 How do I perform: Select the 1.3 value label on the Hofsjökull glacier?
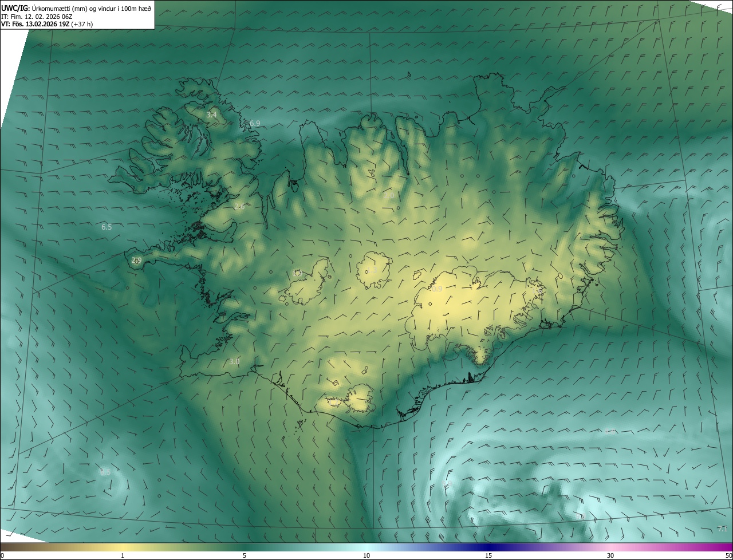371,269
